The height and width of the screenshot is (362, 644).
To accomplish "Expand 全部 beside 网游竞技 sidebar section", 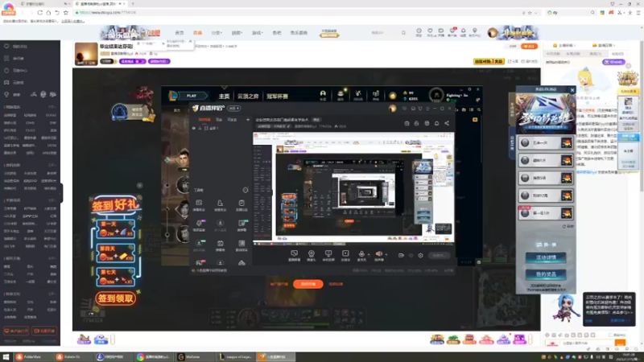I will click(x=52, y=107).
